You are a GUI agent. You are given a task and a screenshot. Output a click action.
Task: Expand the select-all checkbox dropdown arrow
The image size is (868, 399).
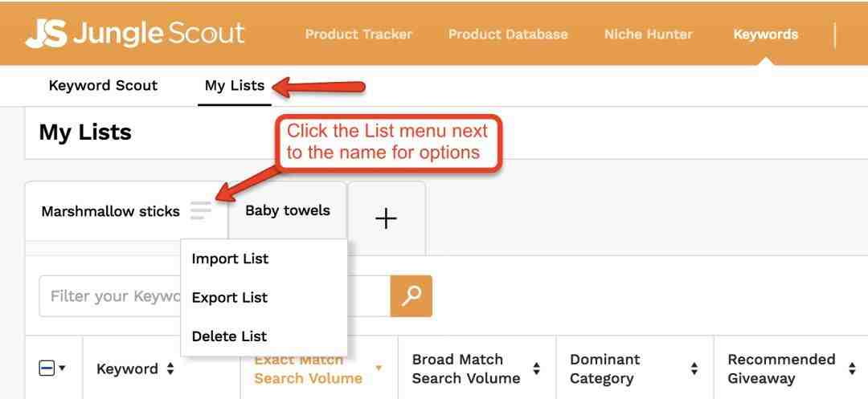coord(61,369)
